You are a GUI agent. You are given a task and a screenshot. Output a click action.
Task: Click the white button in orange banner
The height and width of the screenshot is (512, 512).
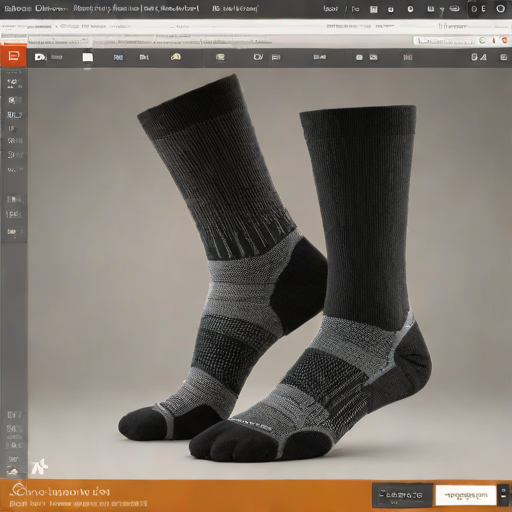(466, 495)
